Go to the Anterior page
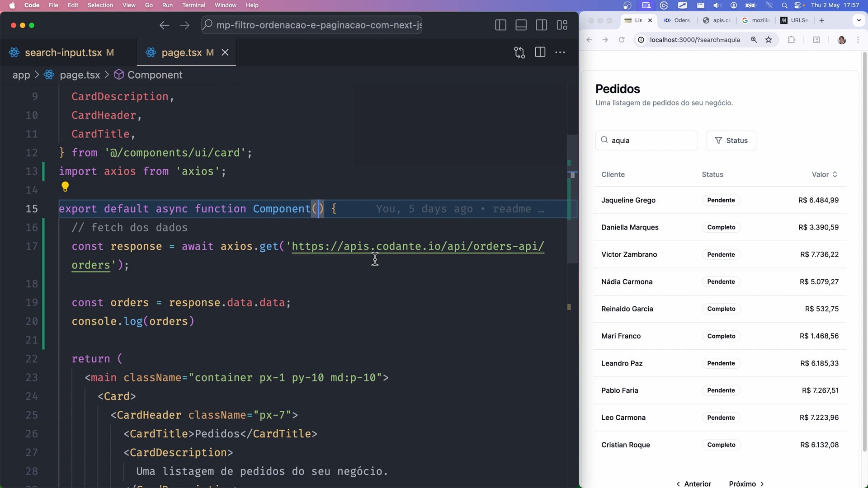Screen dimensions: 868x488 [x=693, y=483]
